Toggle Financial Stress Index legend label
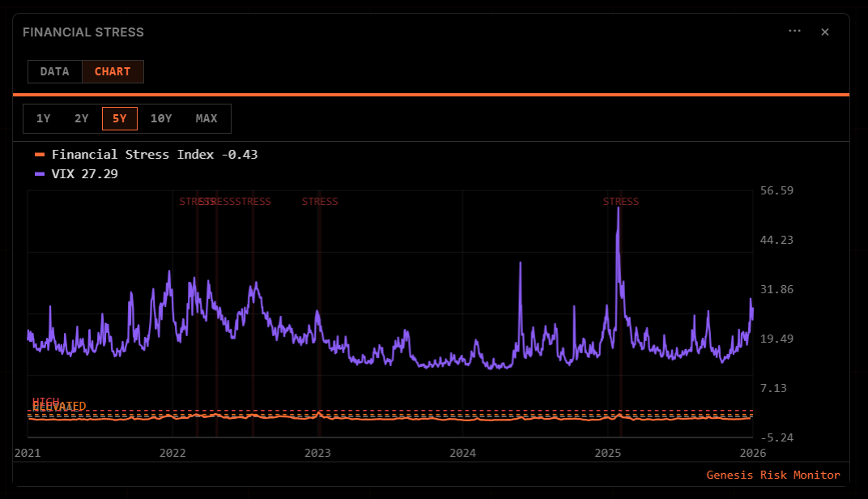Viewport: 868px width, 499px height. (x=154, y=155)
